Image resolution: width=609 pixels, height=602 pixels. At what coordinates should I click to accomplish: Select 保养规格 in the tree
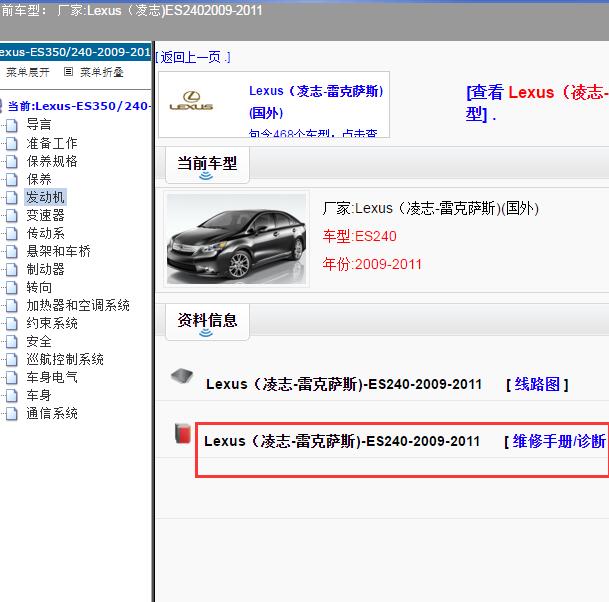coord(52,161)
